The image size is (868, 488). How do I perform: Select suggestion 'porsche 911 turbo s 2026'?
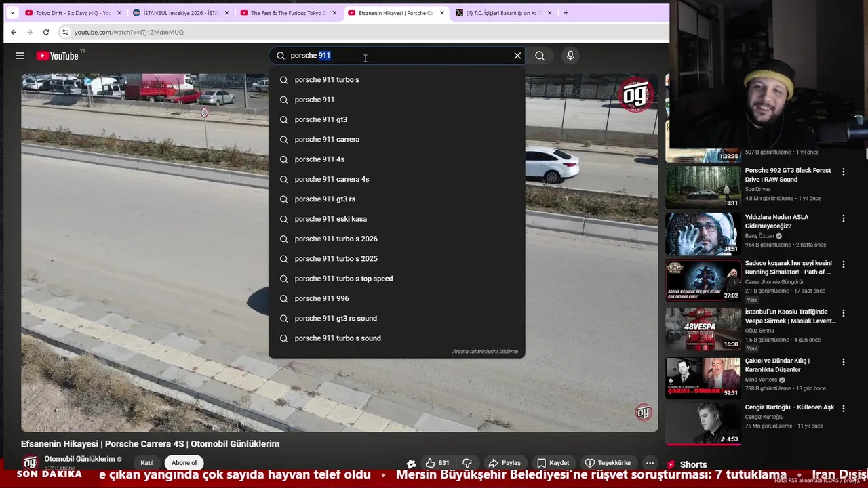397,239
